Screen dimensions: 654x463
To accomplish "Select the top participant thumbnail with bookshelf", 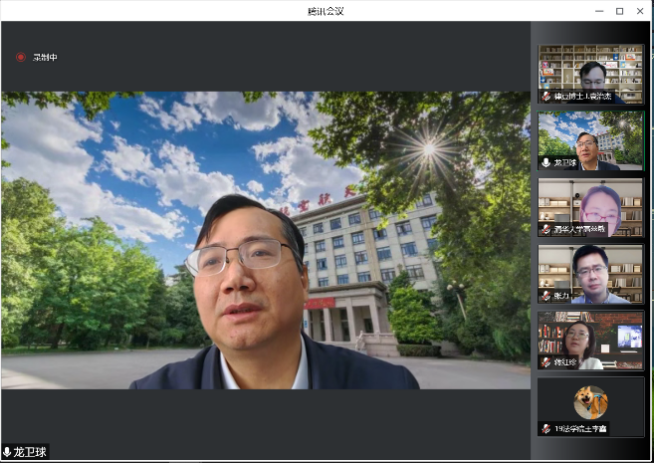I will pyautogui.click(x=590, y=72).
